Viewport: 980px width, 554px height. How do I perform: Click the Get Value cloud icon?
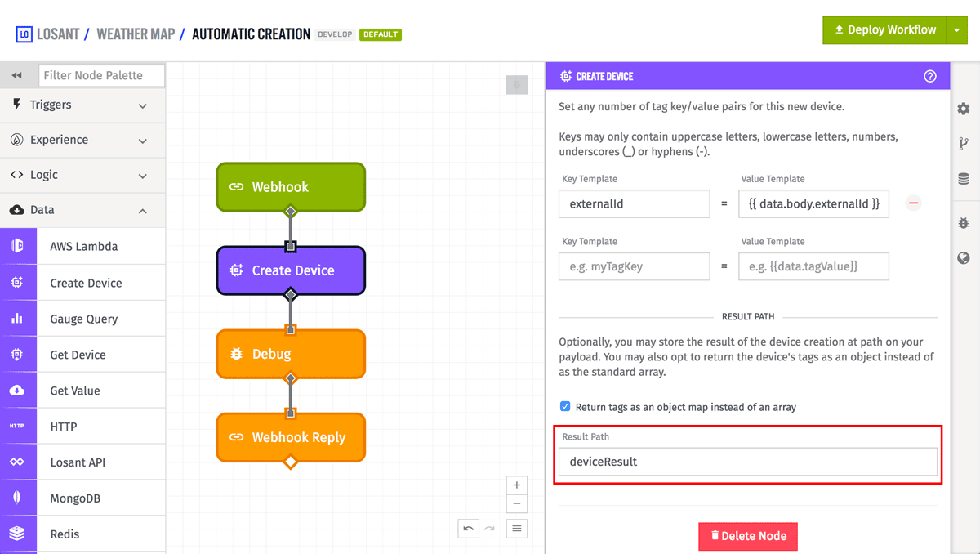tap(17, 391)
